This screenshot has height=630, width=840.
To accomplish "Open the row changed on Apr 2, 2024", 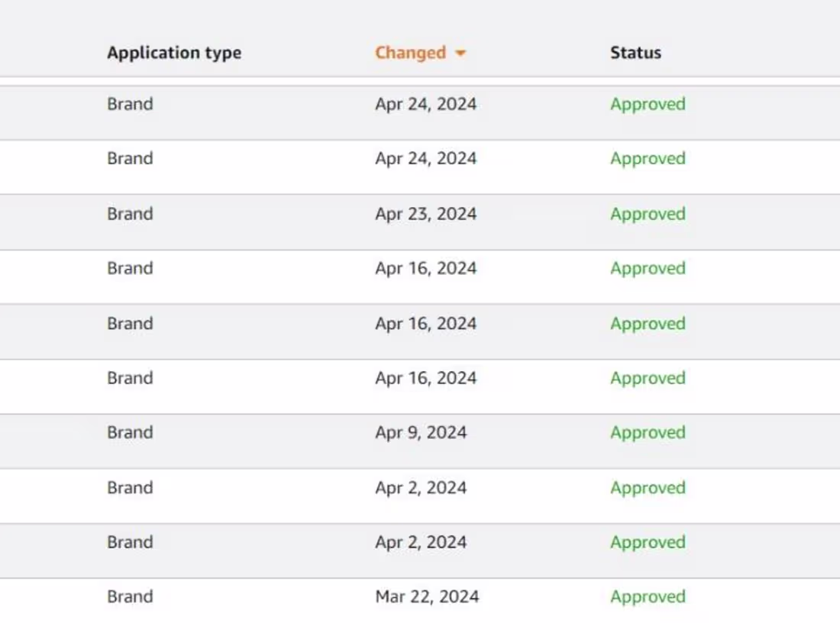I will pyautogui.click(x=420, y=487).
